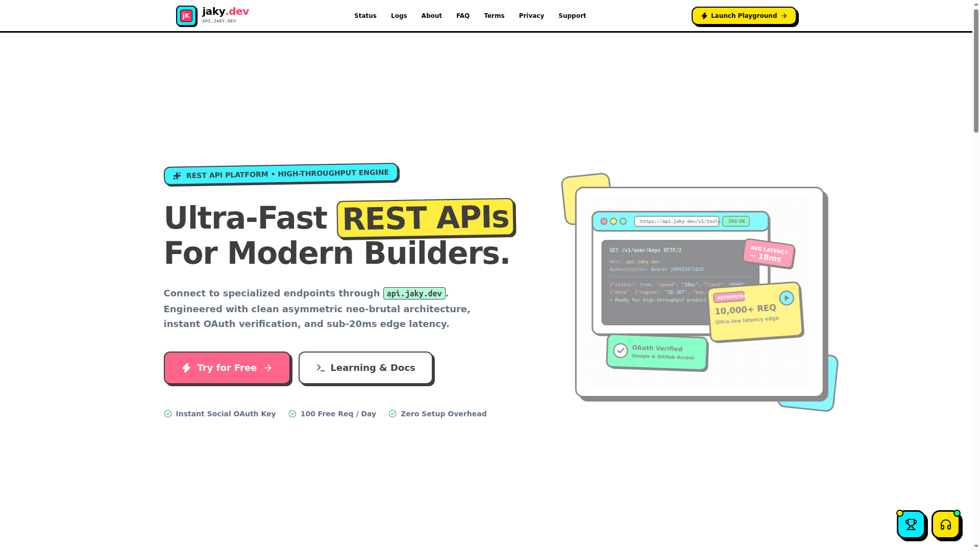Click the red dot in mock browser window

(x=604, y=221)
